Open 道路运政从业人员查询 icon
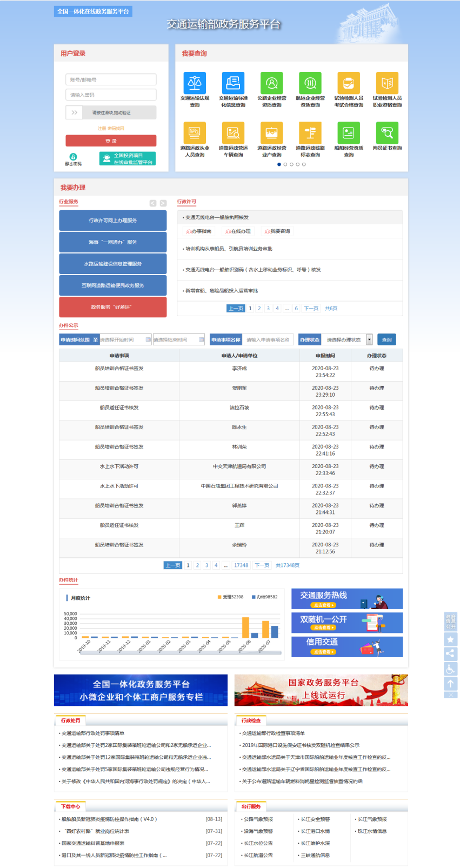The width and height of the screenshot is (460, 868). click(x=195, y=132)
